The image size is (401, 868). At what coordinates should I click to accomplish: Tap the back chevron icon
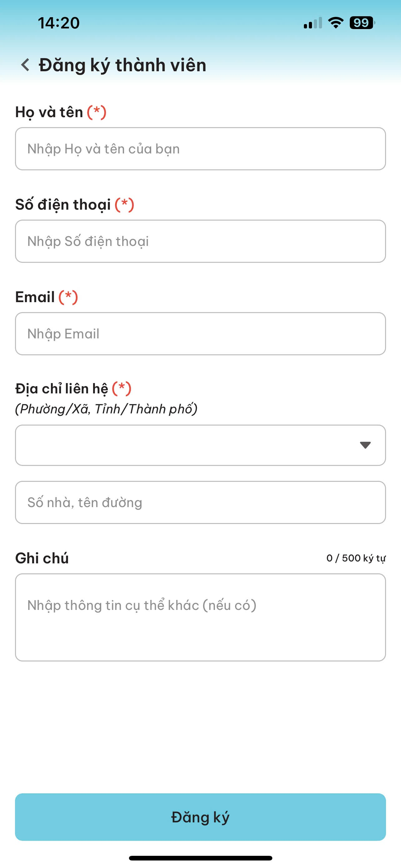click(x=25, y=65)
